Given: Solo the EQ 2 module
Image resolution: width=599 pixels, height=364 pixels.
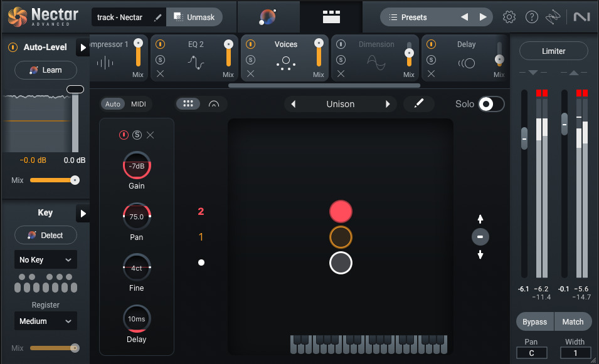Looking at the screenshot, I should click(160, 60).
